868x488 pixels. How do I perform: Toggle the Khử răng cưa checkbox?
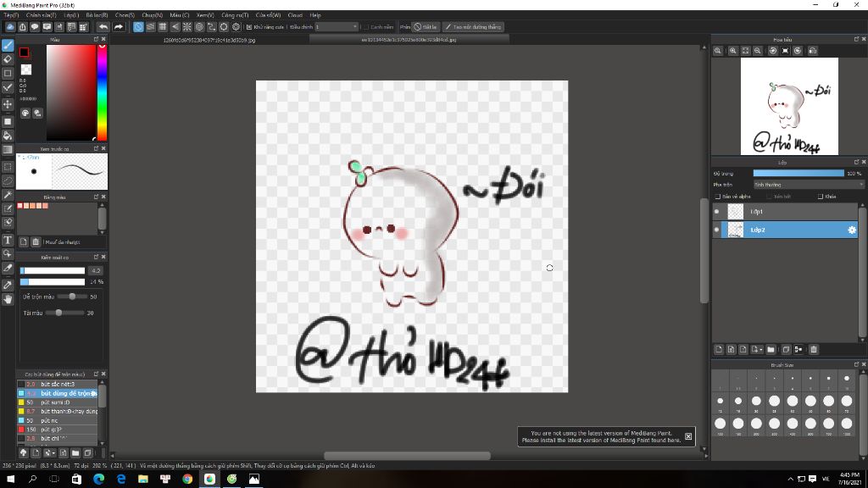coord(249,27)
